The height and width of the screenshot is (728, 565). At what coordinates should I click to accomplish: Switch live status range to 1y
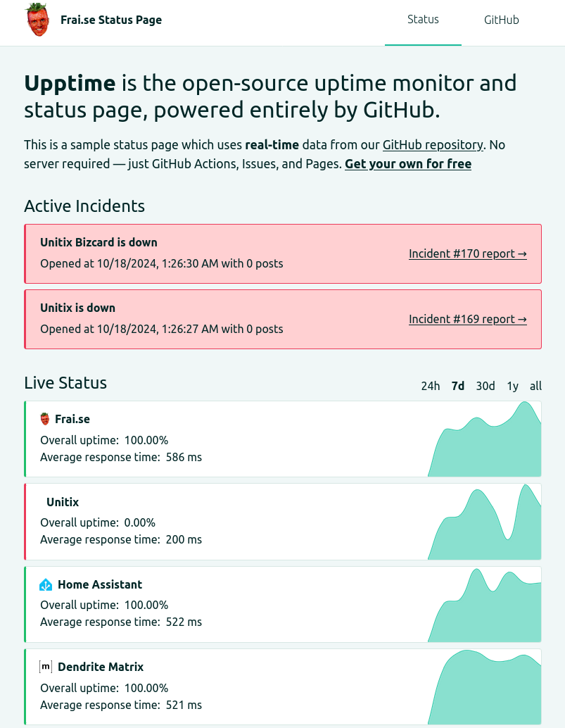tap(513, 386)
